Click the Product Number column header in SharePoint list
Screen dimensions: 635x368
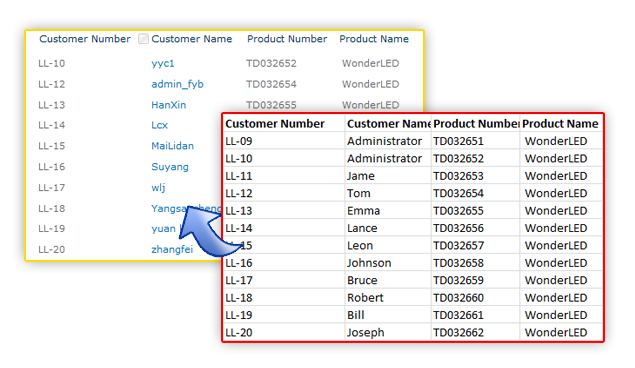(287, 39)
